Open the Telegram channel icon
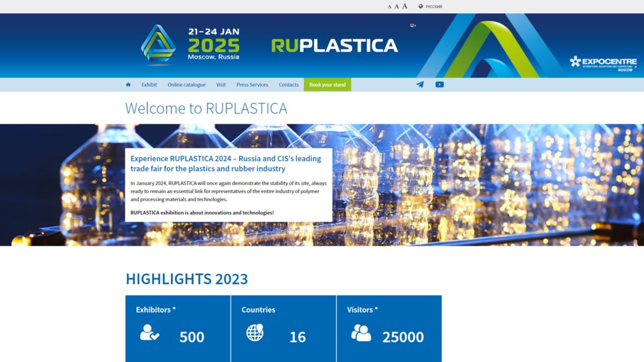Image resolution: width=644 pixels, height=362 pixels. pos(419,85)
